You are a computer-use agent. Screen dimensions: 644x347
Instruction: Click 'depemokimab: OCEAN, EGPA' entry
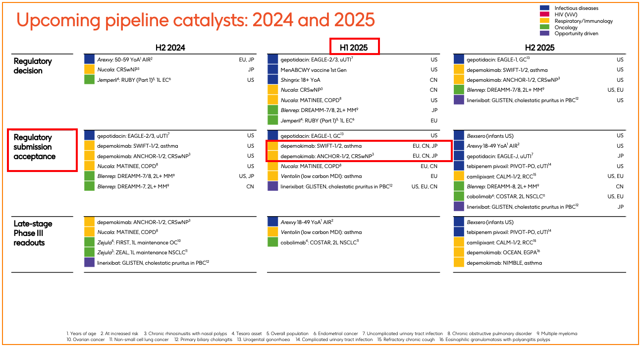(x=502, y=253)
